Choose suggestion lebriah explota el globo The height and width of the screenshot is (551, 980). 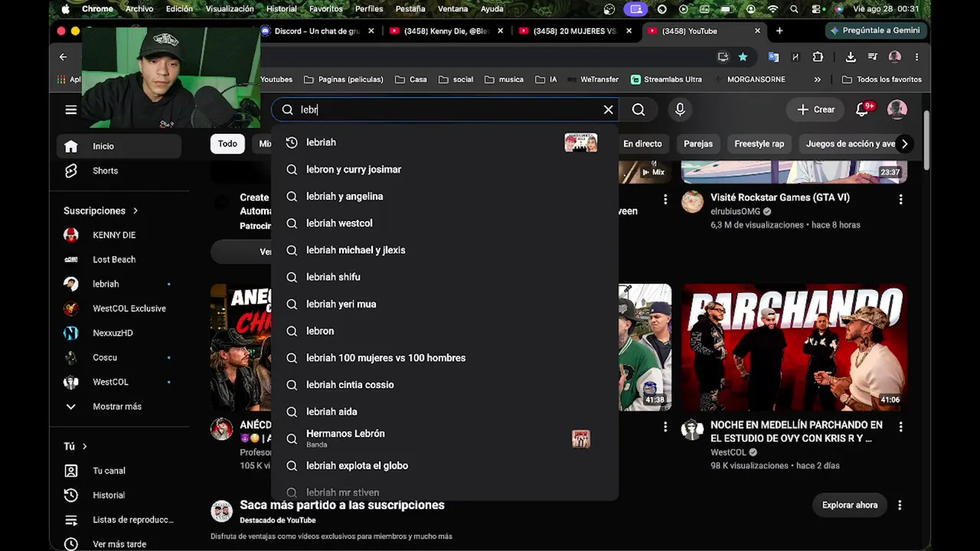click(444, 465)
